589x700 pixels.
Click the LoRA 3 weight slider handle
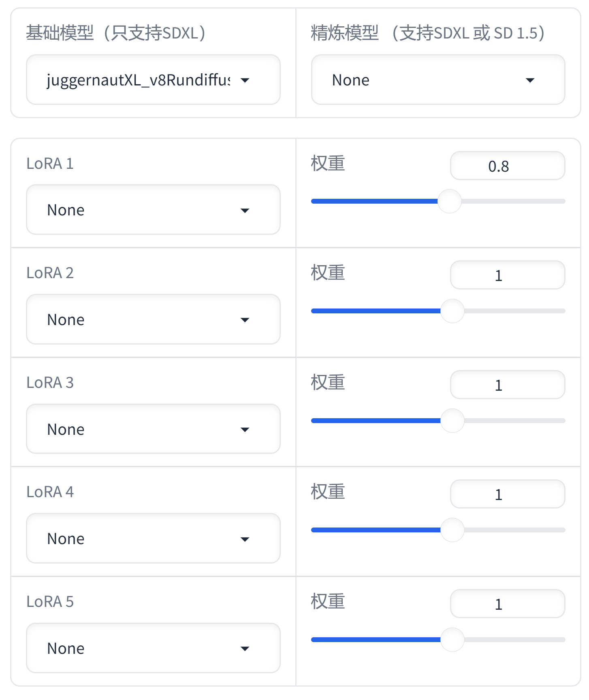452,421
